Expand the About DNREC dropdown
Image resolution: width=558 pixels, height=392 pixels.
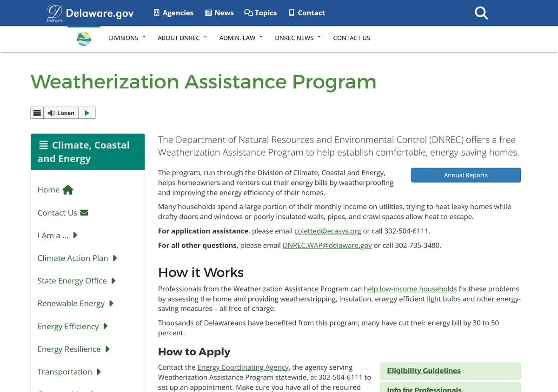[182, 38]
